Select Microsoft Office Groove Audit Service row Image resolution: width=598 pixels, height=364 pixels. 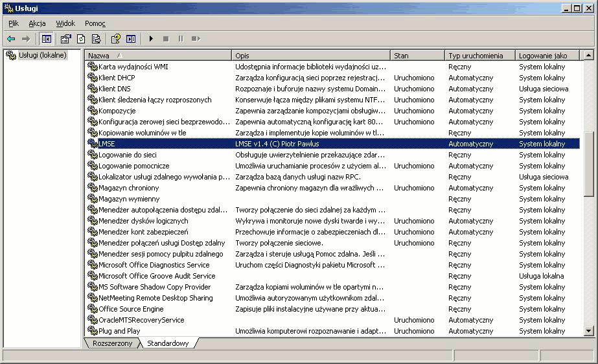(334, 276)
